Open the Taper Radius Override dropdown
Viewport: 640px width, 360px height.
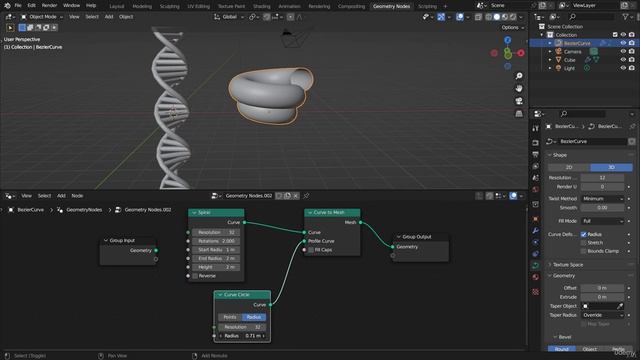[602, 315]
